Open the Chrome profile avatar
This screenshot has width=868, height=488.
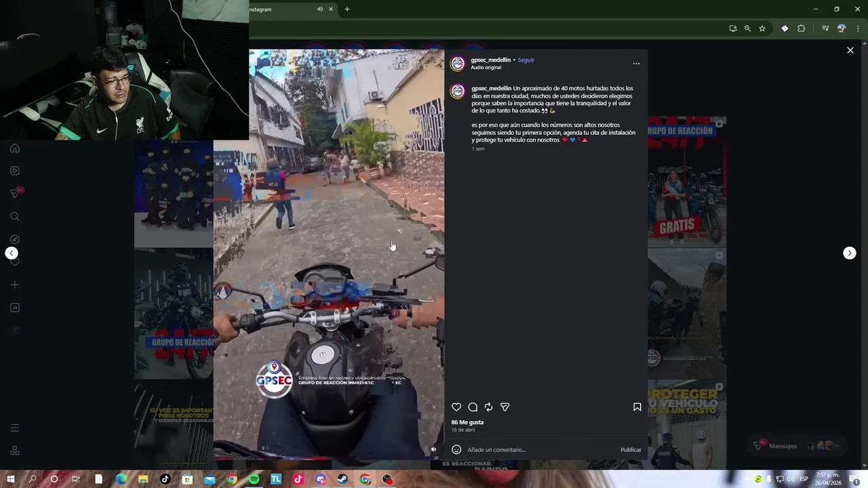click(x=842, y=28)
